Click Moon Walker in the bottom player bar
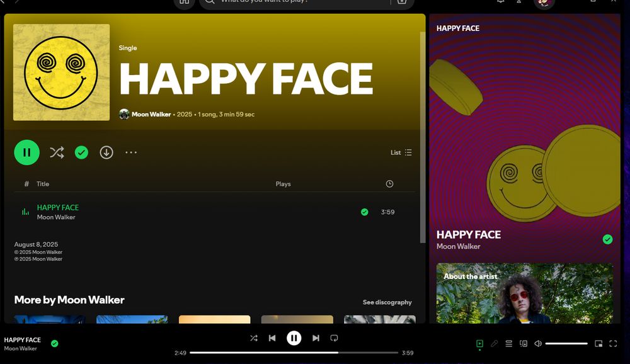The width and height of the screenshot is (630, 364). click(x=21, y=348)
